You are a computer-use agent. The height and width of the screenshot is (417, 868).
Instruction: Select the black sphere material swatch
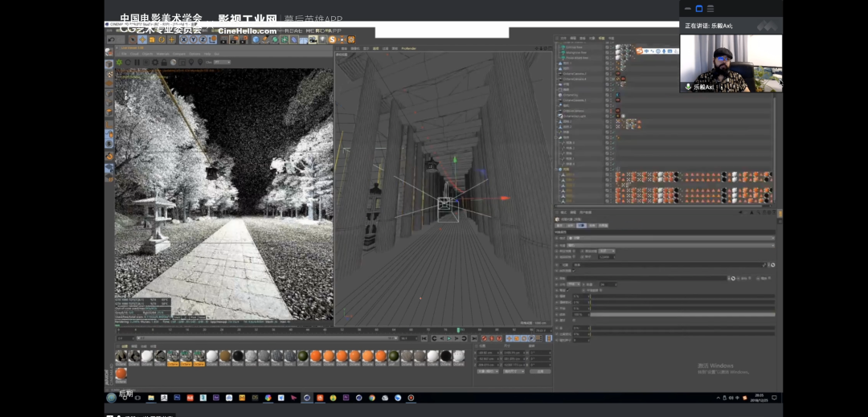(239, 356)
